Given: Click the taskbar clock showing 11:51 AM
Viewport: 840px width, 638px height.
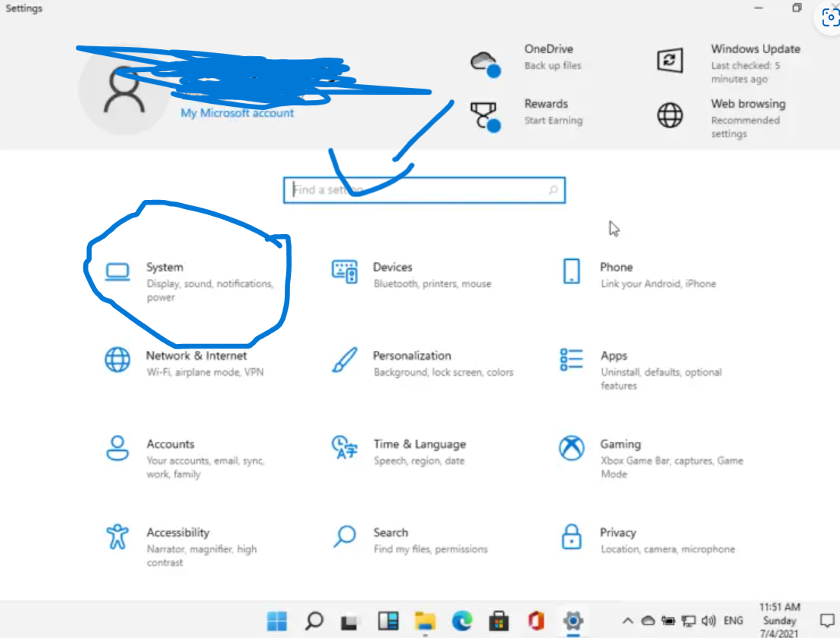Looking at the screenshot, I should point(779,621).
